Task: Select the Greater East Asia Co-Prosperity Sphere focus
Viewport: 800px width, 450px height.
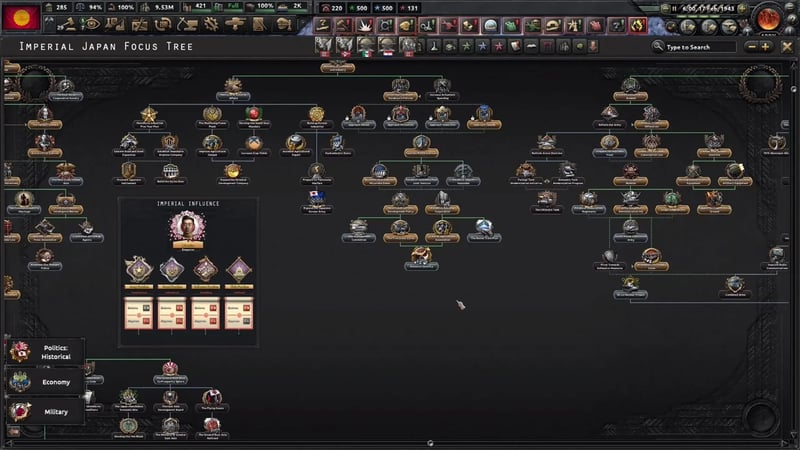Action: [170, 371]
